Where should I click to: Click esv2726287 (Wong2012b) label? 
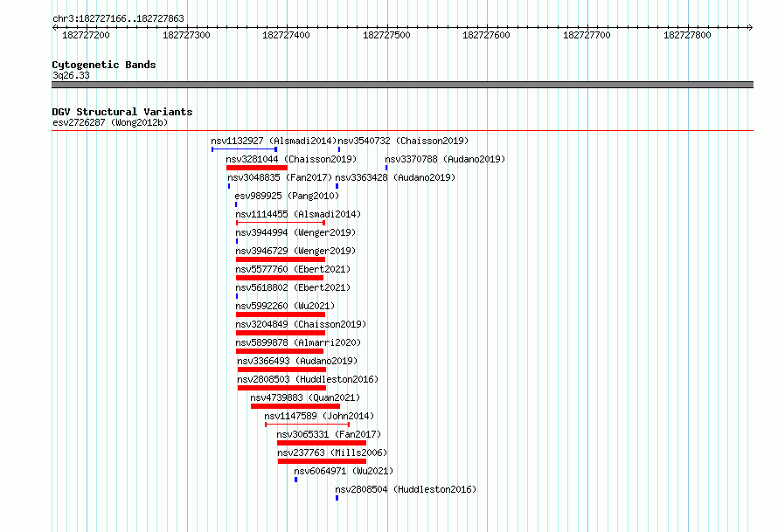pyautogui.click(x=110, y=122)
